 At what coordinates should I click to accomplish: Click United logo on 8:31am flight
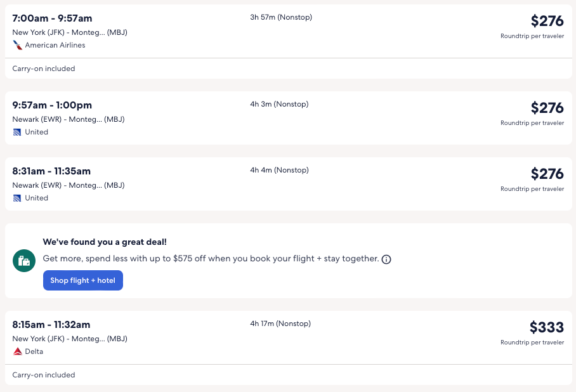click(x=17, y=198)
